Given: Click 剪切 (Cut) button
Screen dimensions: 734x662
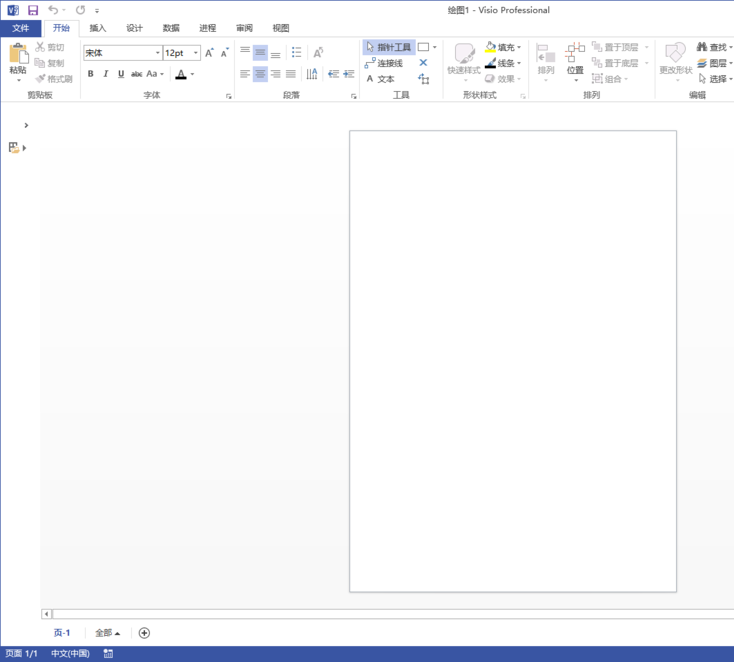Looking at the screenshot, I should [50, 47].
